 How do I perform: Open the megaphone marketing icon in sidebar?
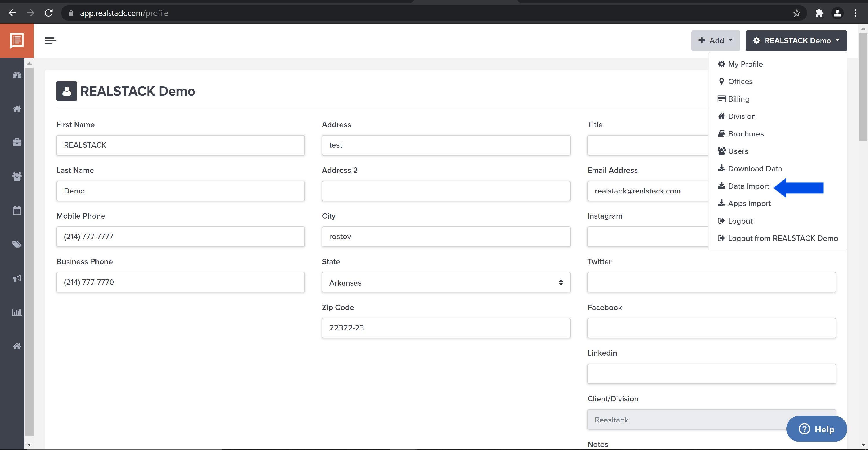pyautogui.click(x=16, y=278)
